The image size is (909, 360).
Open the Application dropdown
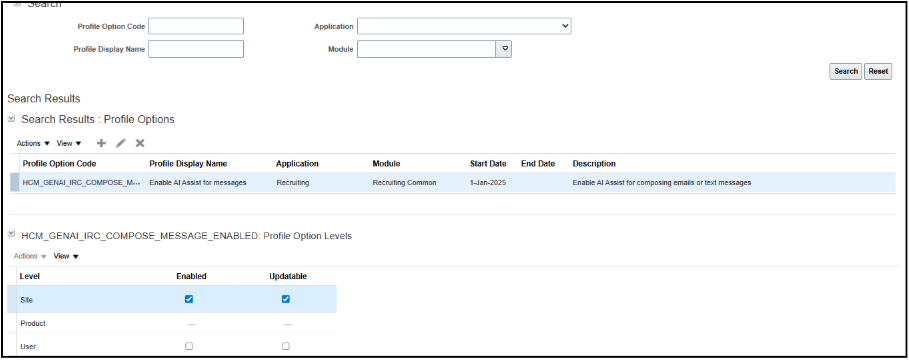point(464,26)
